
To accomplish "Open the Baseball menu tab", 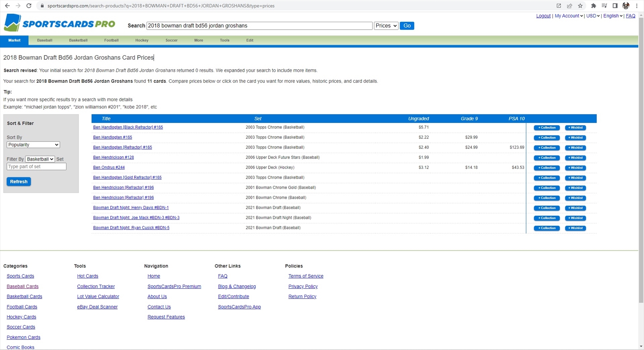I will 45,40.
